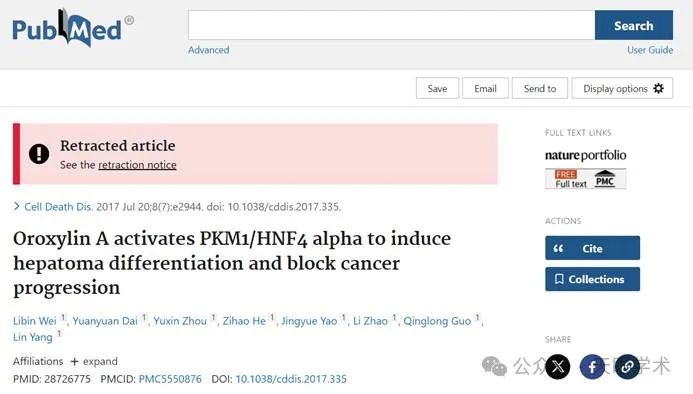This screenshot has height=394, width=693.
Task: Open the free PMC full text badge
Action: pyautogui.click(x=586, y=179)
